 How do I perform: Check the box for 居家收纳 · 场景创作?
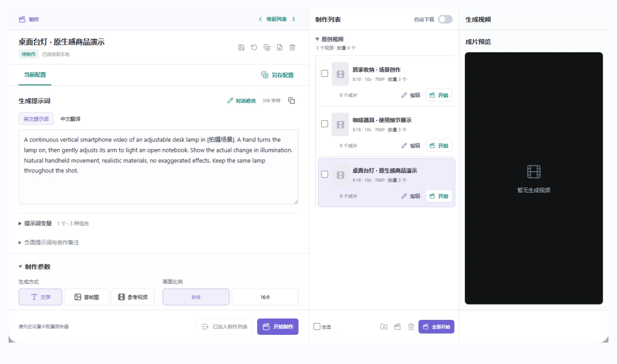coord(325,73)
